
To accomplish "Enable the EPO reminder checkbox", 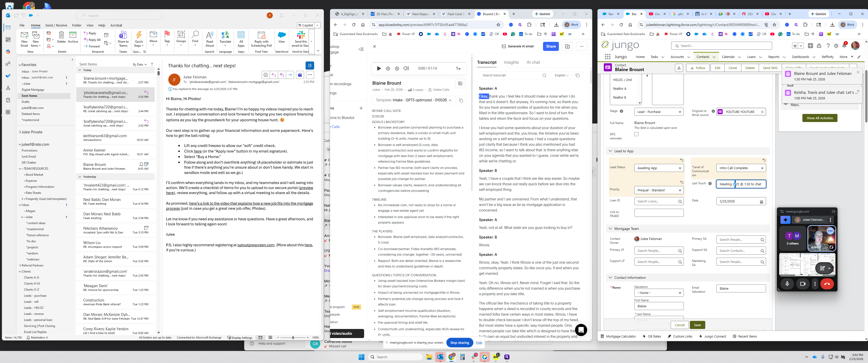I will [x=636, y=134].
